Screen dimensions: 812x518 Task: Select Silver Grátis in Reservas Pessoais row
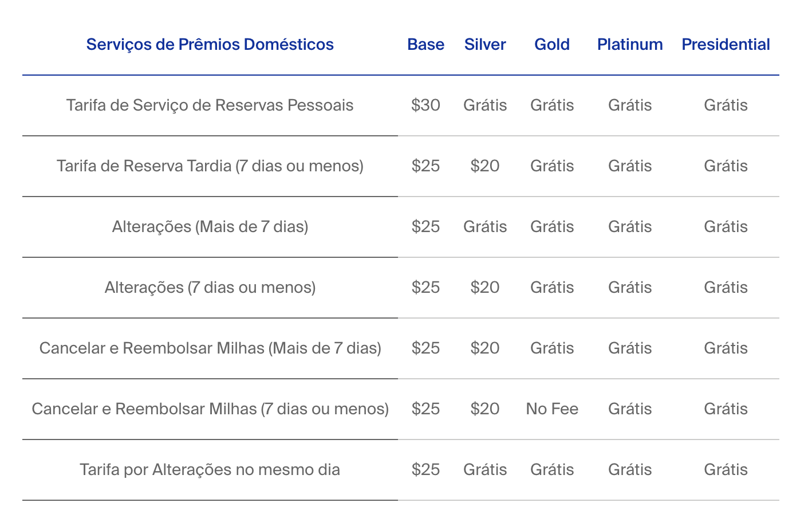485,105
